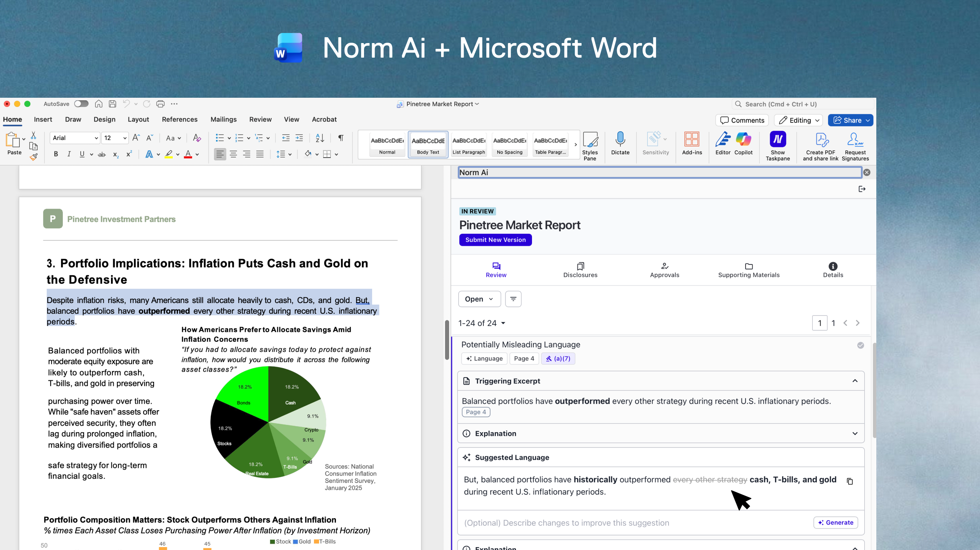Open the Open status filter dropdown
The height and width of the screenshot is (550, 980).
coord(479,299)
